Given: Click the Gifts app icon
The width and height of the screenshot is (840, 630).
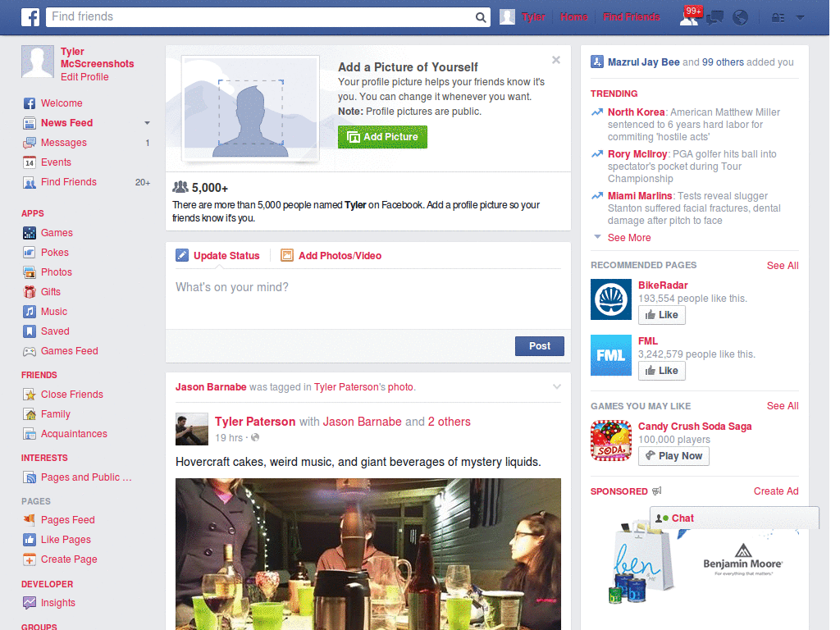Looking at the screenshot, I should point(30,292).
